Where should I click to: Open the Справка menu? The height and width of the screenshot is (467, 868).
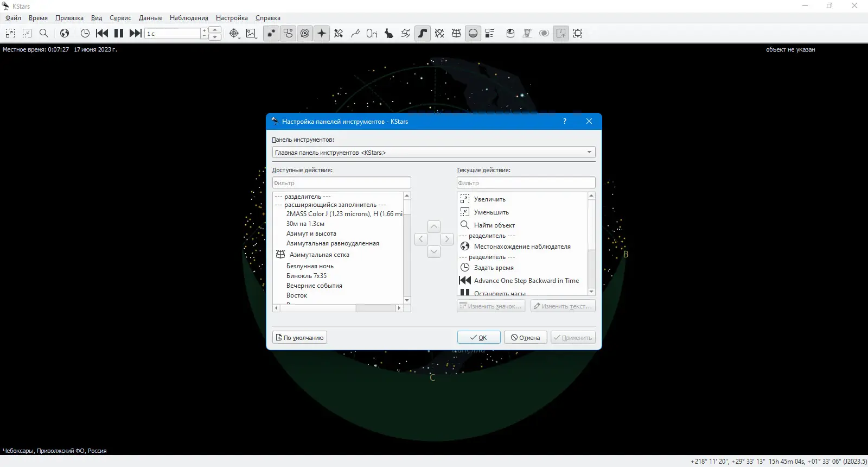268,18
